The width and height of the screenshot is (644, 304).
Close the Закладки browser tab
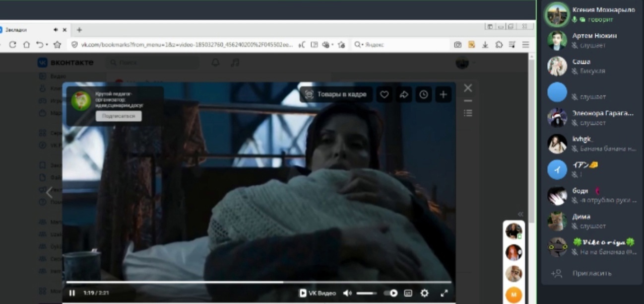(x=64, y=30)
